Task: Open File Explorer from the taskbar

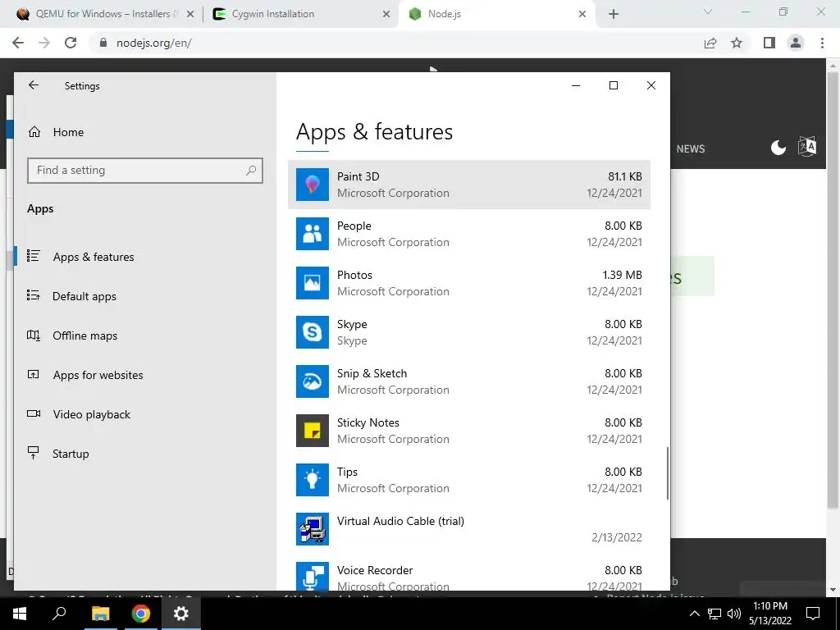Action: (x=100, y=614)
